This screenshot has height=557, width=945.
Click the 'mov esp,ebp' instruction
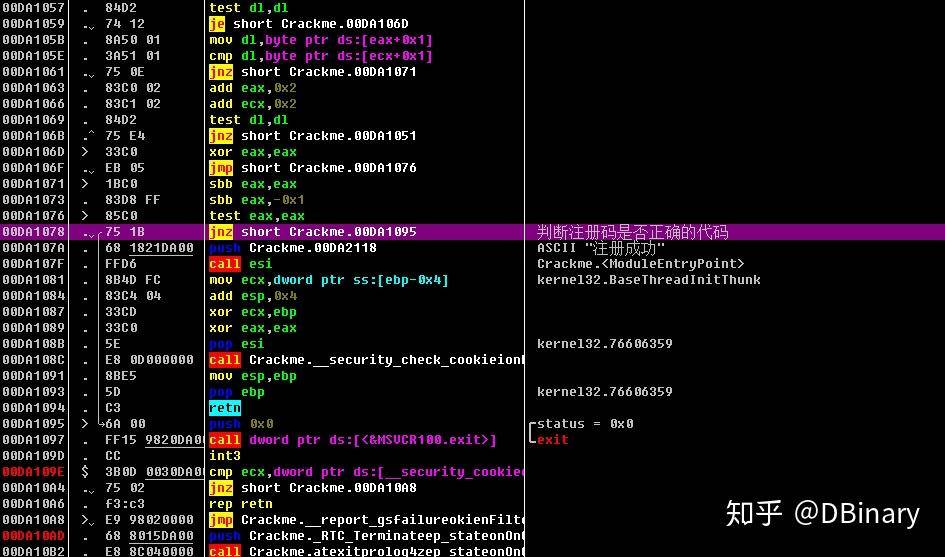point(253,376)
